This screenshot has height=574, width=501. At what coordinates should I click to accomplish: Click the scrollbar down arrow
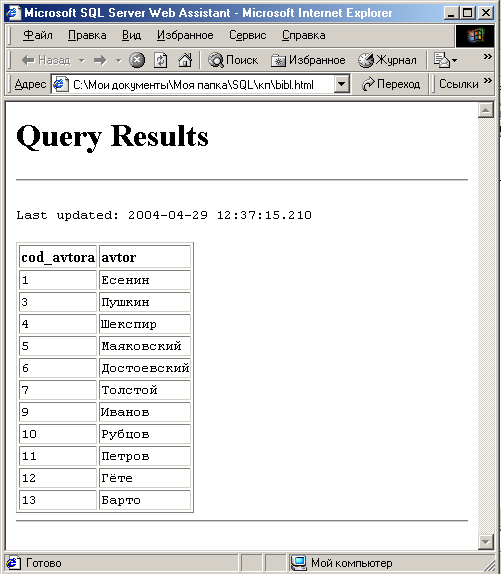coord(486,541)
